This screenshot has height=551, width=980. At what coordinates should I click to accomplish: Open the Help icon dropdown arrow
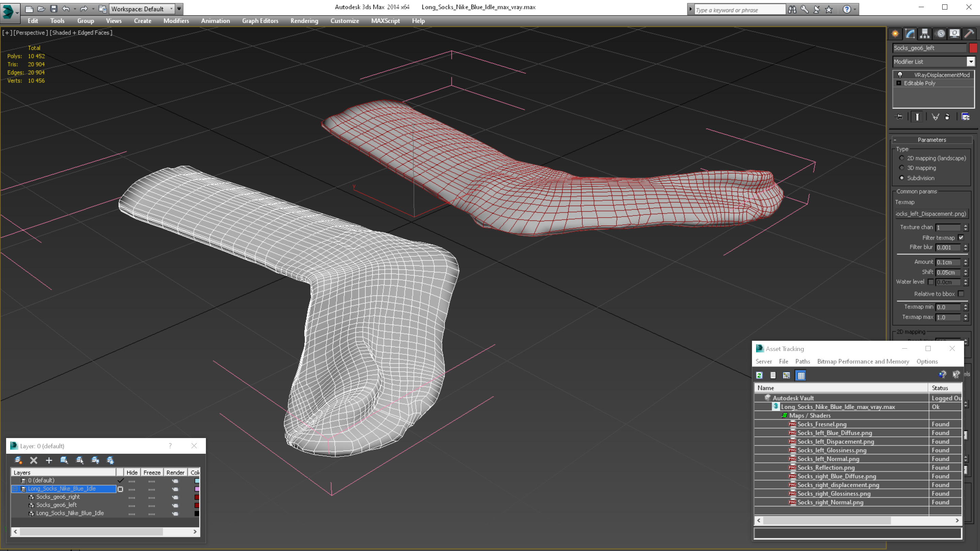(855, 10)
